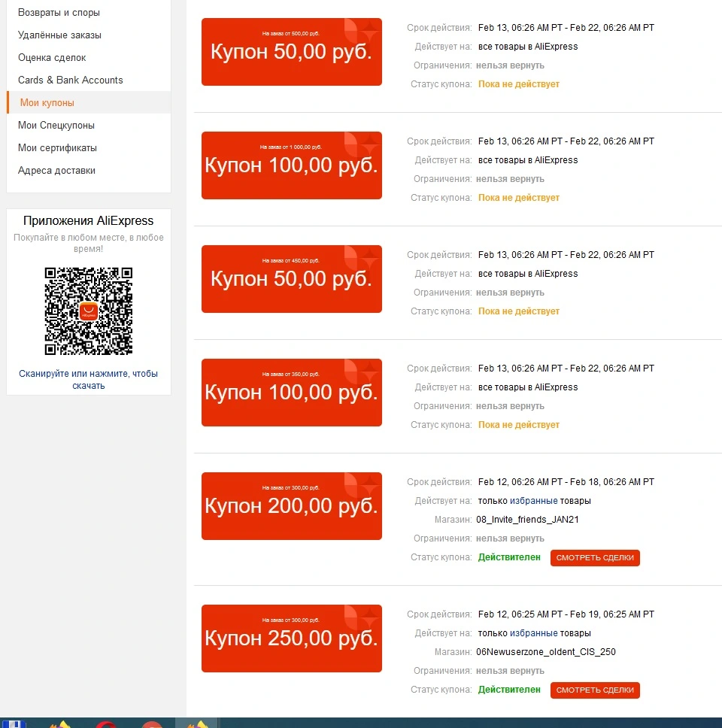This screenshot has width=722, height=728.
Task: Select 50 rub coupon for orders from 500,00
Action: (292, 52)
